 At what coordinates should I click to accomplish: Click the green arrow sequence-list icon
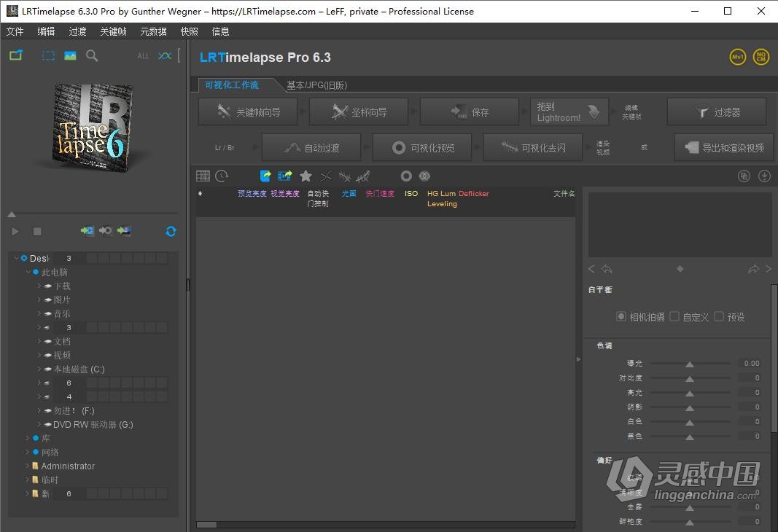(x=87, y=230)
